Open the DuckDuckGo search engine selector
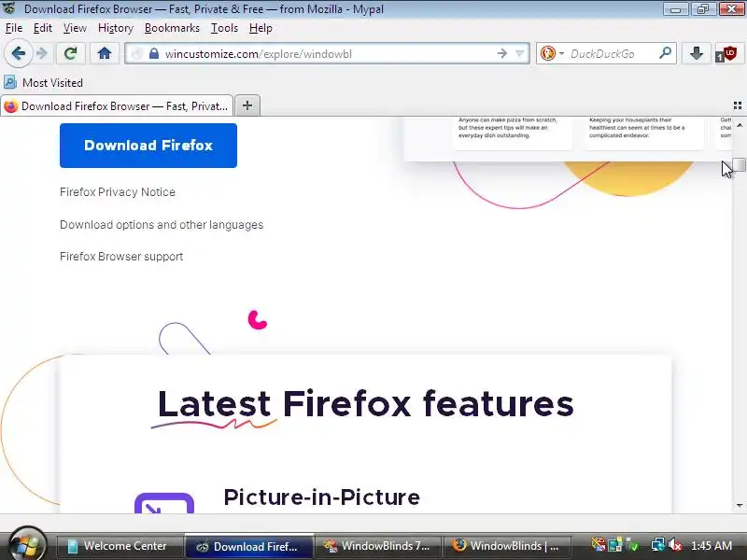The width and height of the screenshot is (747, 560). (x=551, y=53)
